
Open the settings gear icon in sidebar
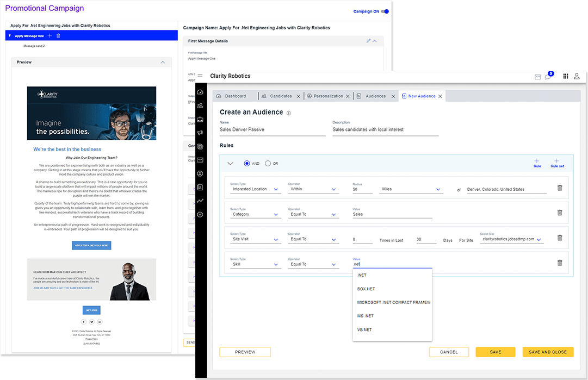(x=200, y=215)
